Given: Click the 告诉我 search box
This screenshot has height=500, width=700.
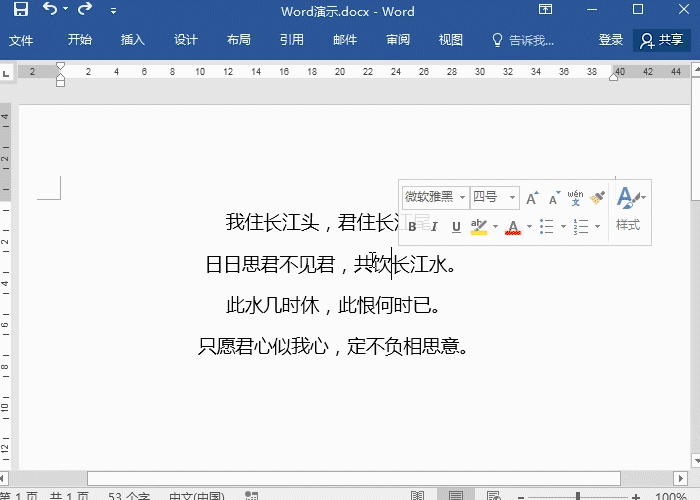Looking at the screenshot, I should tap(523, 40).
